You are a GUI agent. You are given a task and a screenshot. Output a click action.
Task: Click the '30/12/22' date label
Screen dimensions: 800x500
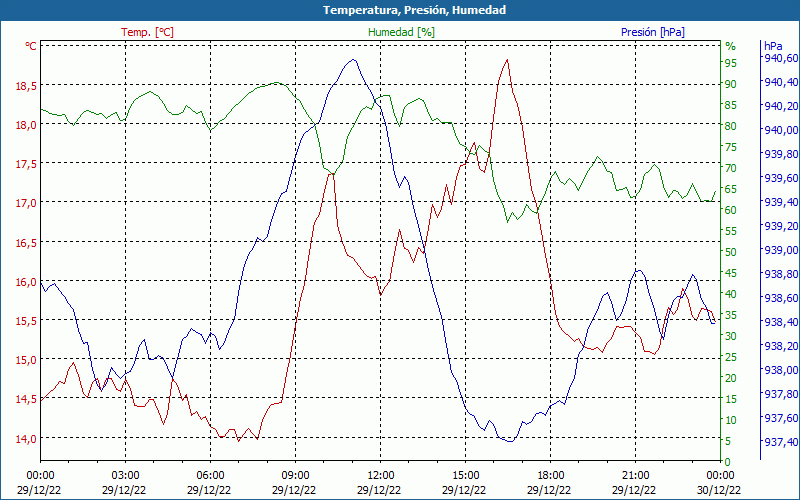[719, 490]
